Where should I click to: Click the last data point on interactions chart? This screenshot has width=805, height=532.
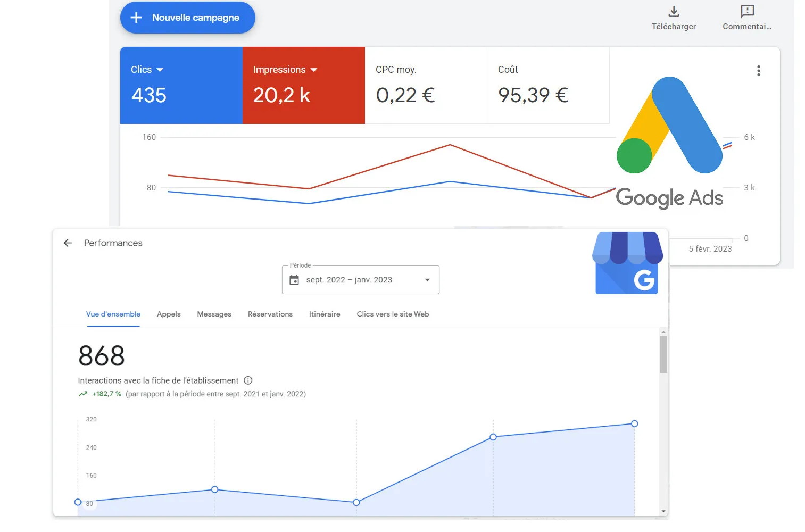coord(634,424)
